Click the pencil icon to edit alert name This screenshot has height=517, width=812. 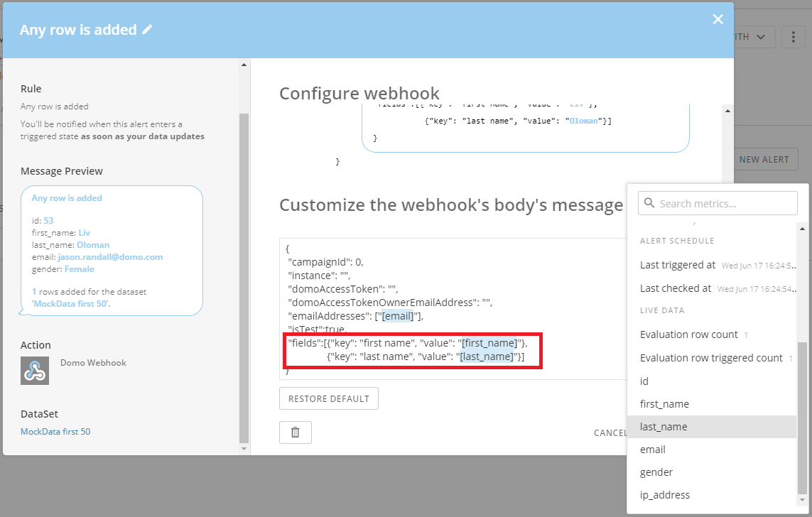click(147, 29)
